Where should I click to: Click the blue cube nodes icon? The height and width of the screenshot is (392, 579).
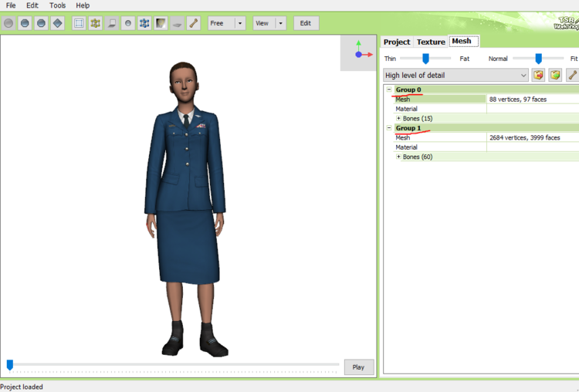click(x=144, y=23)
